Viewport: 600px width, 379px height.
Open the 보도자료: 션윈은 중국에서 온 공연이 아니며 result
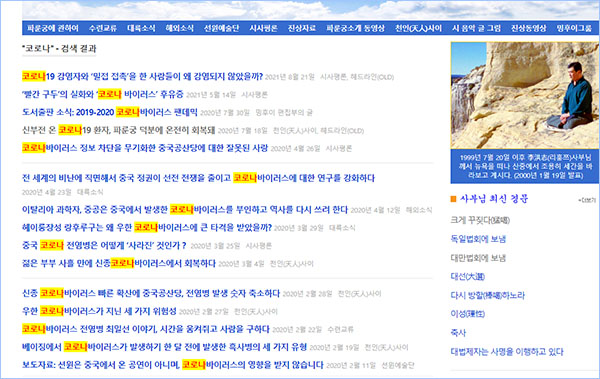173,365
